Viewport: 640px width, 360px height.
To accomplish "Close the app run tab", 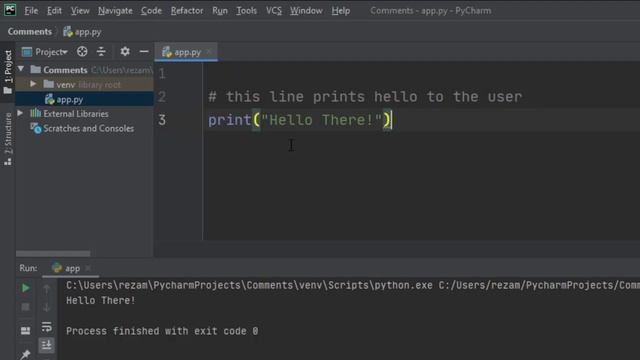I will point(88,268).
